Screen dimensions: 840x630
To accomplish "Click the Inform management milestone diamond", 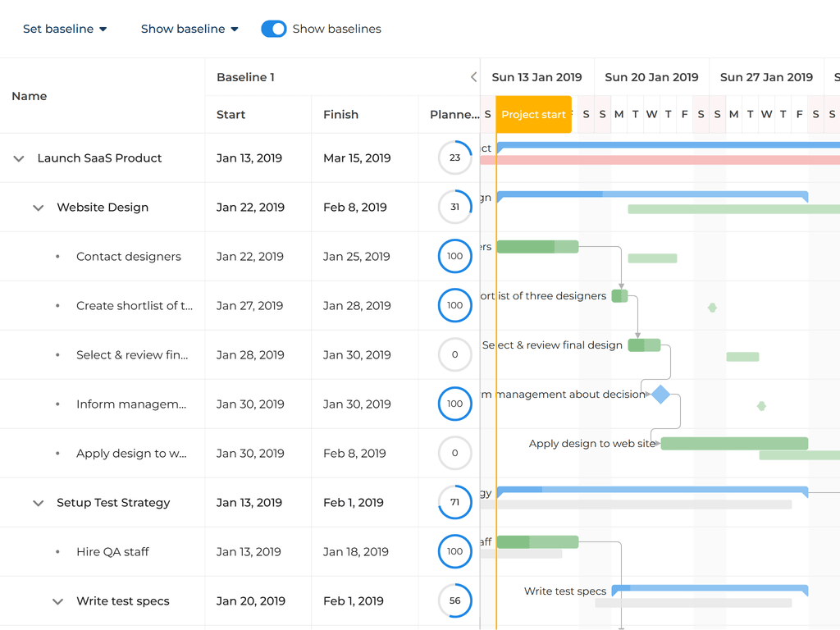I will pos(660,395).
